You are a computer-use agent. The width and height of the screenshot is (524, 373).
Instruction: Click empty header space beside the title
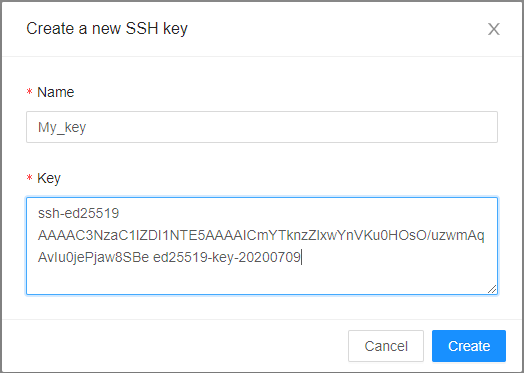[334, 28]
